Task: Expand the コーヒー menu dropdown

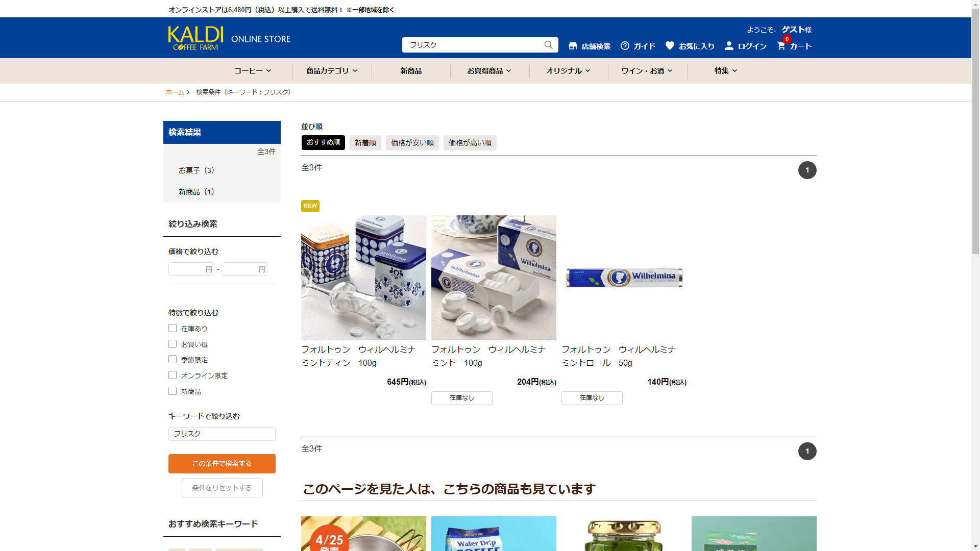Action: [253, 71]
